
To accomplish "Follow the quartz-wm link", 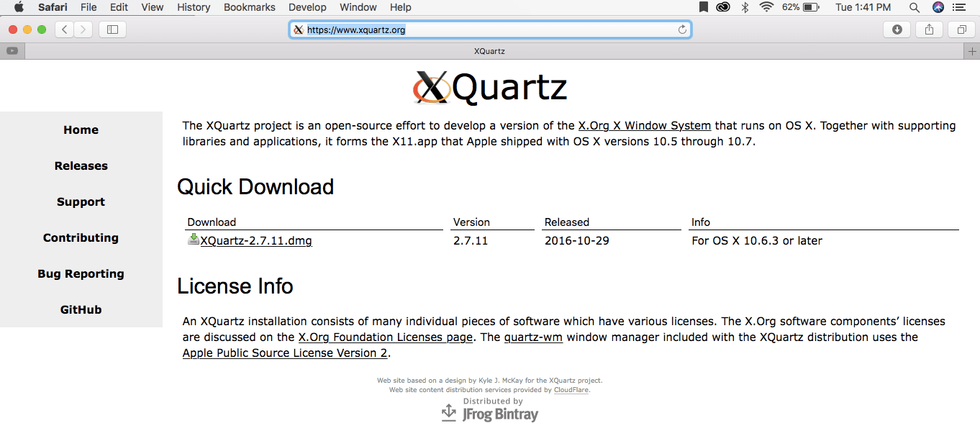I will tap(533, 337).
